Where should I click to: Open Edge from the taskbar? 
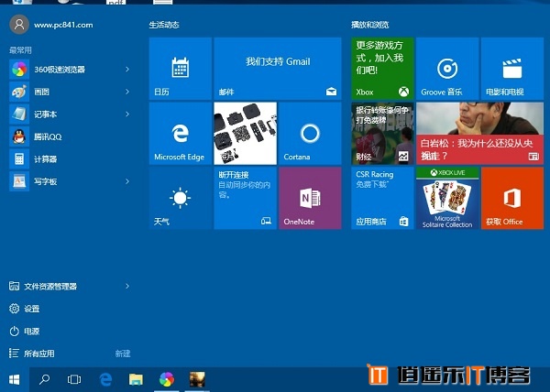tap(105, 379)
